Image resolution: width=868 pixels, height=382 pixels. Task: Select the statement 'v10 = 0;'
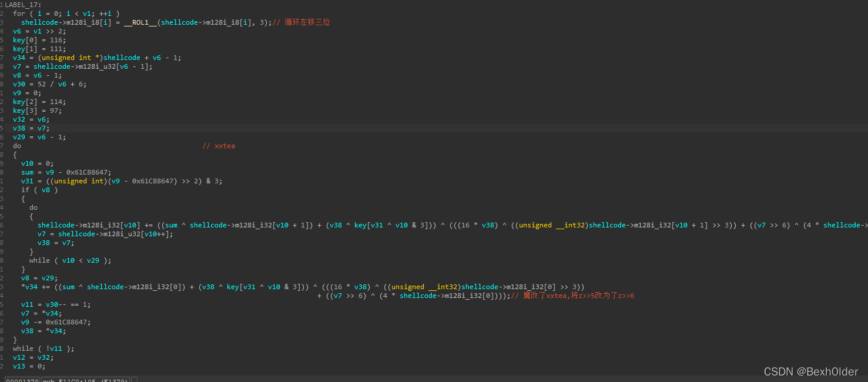(38, 163)
